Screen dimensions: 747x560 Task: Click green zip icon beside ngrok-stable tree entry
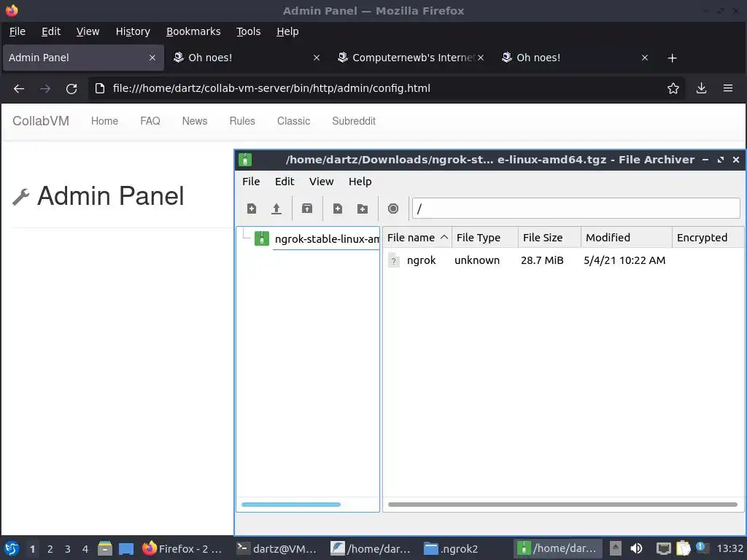click(x=262, y=238)
